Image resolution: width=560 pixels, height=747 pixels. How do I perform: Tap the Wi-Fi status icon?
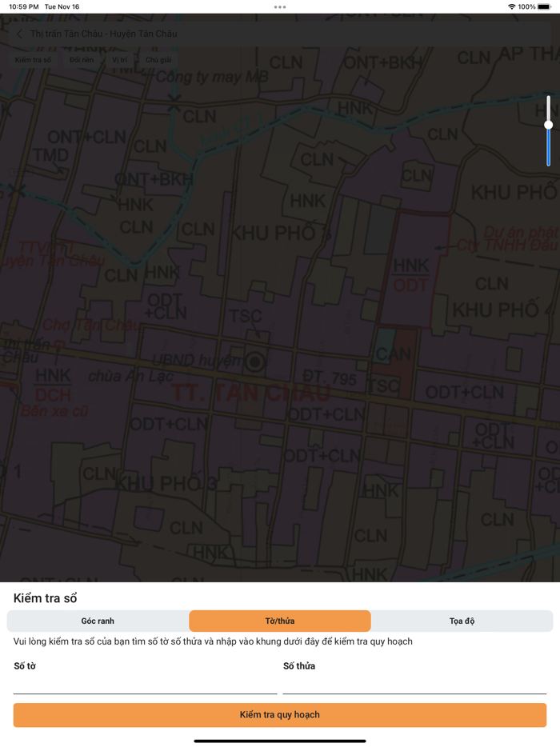click(511, 6)
